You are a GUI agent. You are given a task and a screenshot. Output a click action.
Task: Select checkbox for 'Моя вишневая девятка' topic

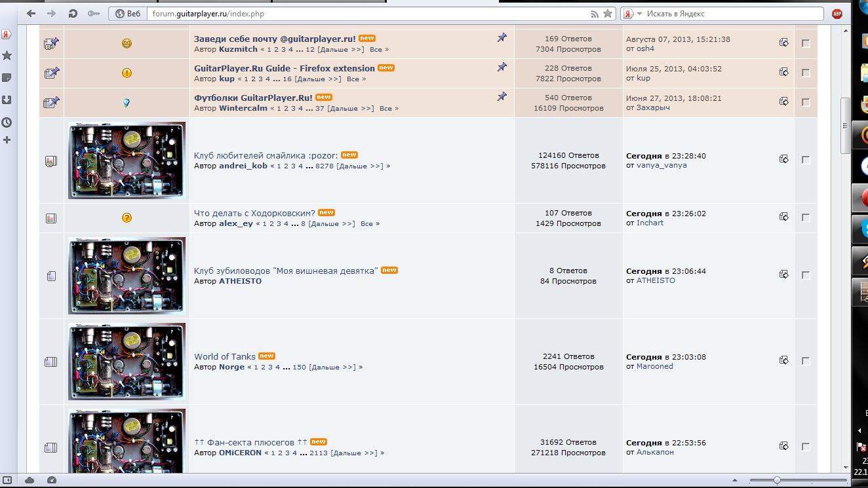coord(806,276)
